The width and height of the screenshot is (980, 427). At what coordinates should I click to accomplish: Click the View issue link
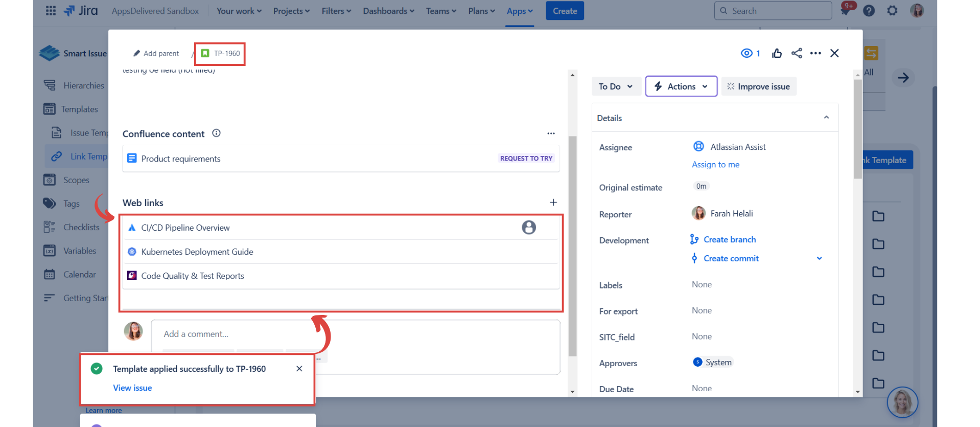pos(132,388)
